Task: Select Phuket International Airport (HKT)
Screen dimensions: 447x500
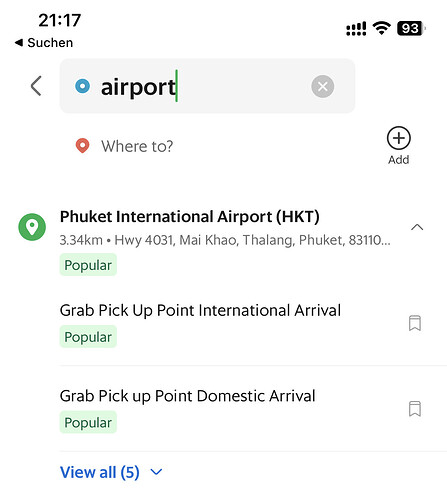Action: (x=190, y=217)
